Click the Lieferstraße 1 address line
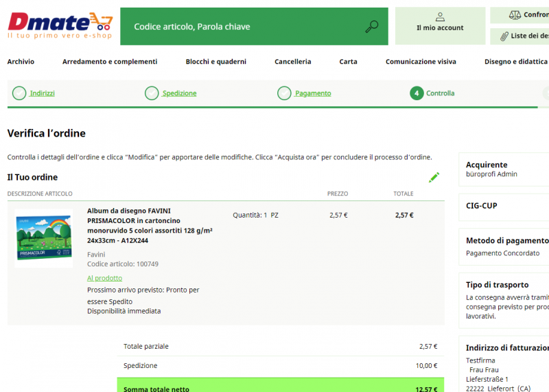This screenshot has height=392, width=549. pyautogui.click(x=487, y=380)
